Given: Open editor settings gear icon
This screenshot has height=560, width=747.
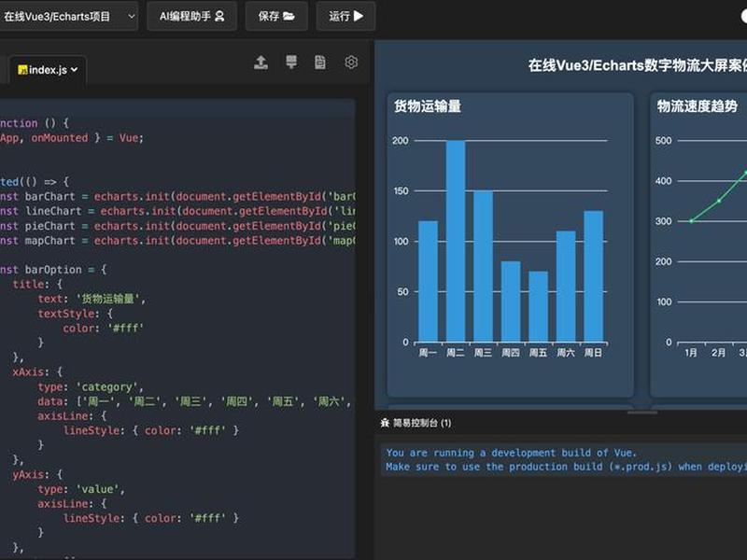Looking at the screenshot, I should pos(351,63).
